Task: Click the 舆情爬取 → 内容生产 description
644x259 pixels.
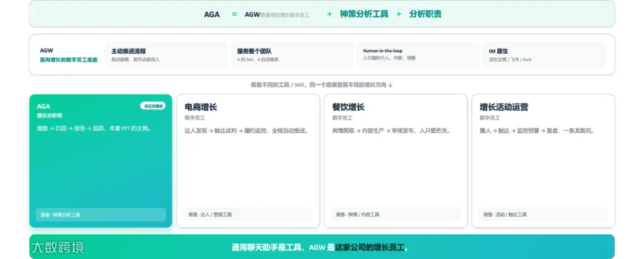Action: click(x=391, y=131)
